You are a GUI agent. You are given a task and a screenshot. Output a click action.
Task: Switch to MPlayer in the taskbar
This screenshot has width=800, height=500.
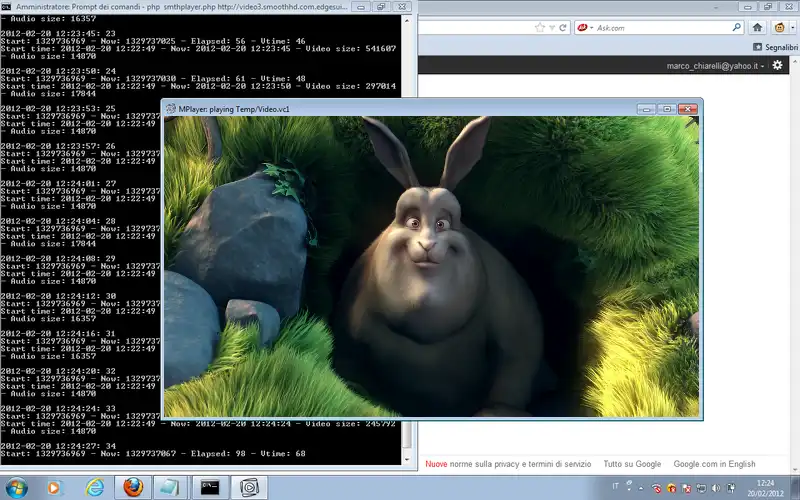click(x=249, y=488)
